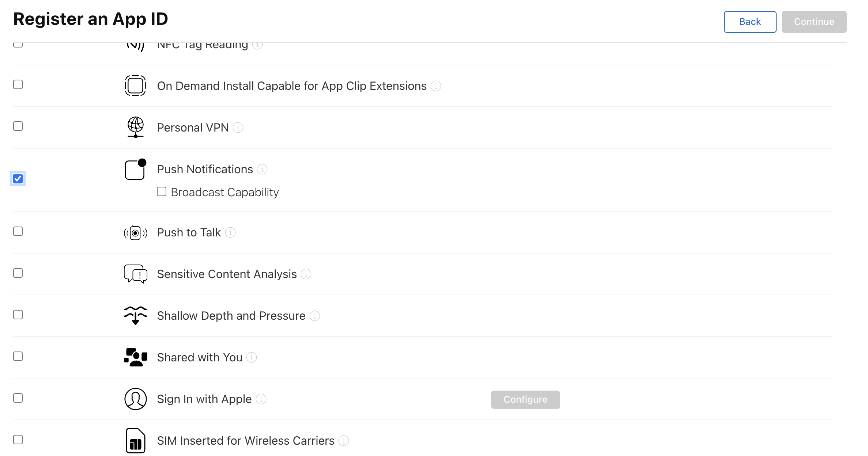Image resolution: width=868 pixels, height=456 pixels.
Task: Click the Shallow Depth and Pressure icon
Action: pos(135,316)
